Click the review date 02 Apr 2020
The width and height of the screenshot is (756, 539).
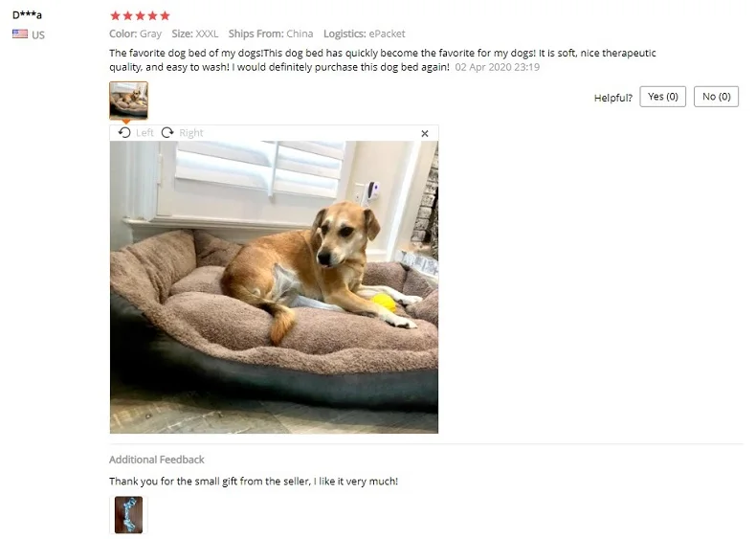coord(497,67)
